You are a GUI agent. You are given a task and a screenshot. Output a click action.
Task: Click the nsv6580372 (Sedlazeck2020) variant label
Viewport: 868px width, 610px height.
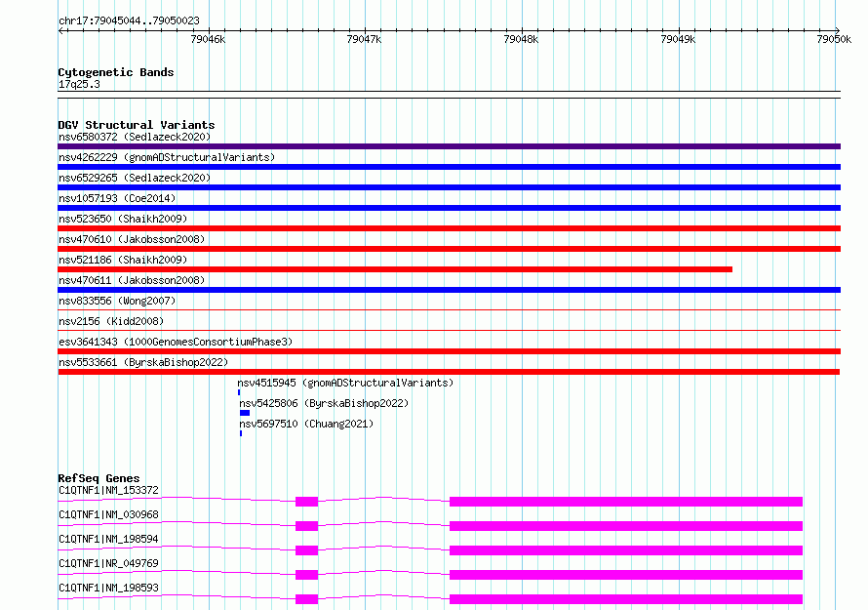pos(135,137)
